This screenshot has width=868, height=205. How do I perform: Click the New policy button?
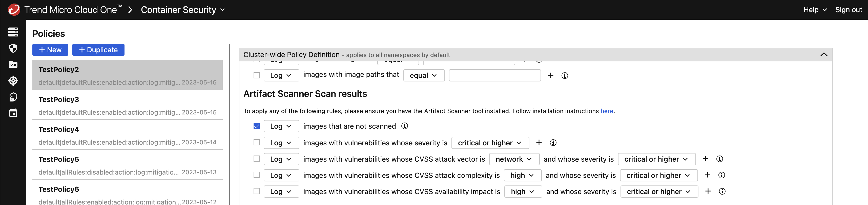(50, 50)
